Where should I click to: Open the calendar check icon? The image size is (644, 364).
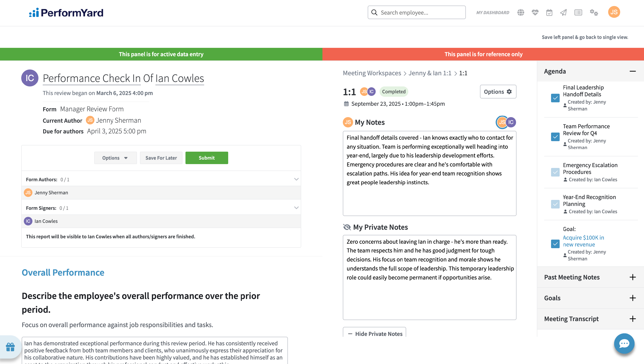point(549,12)
